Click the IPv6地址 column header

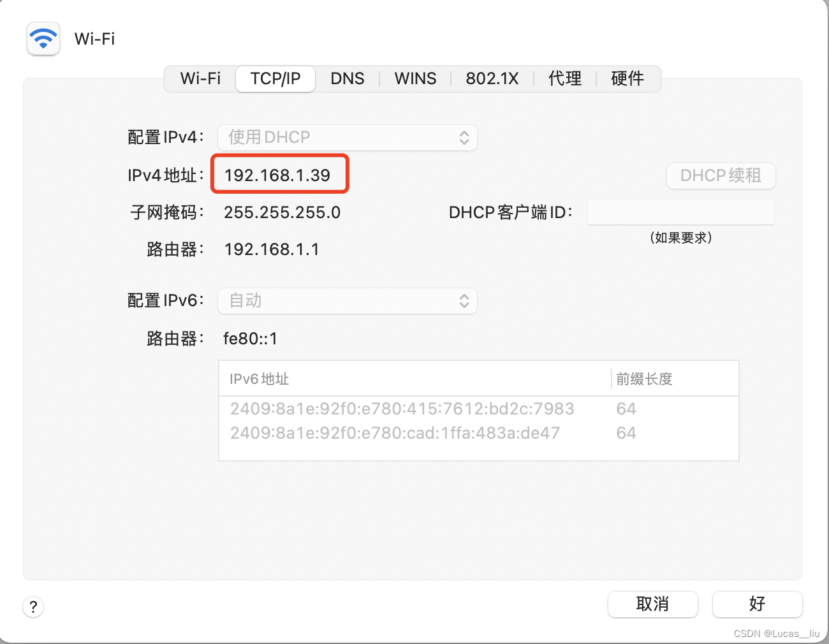click(259, 379)
